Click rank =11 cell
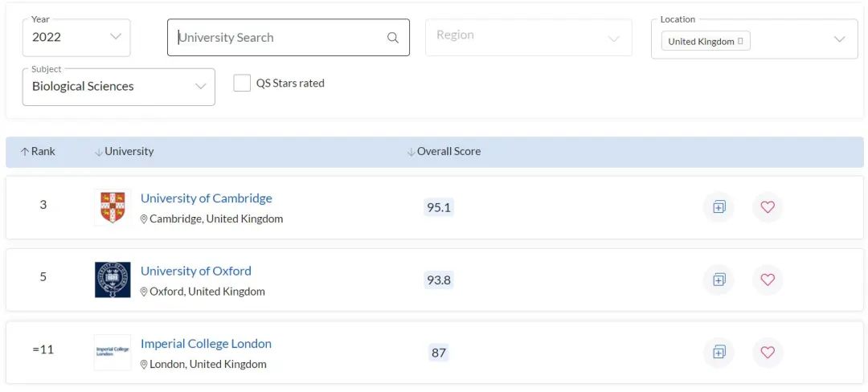The image size is (868, 392). 43,349
